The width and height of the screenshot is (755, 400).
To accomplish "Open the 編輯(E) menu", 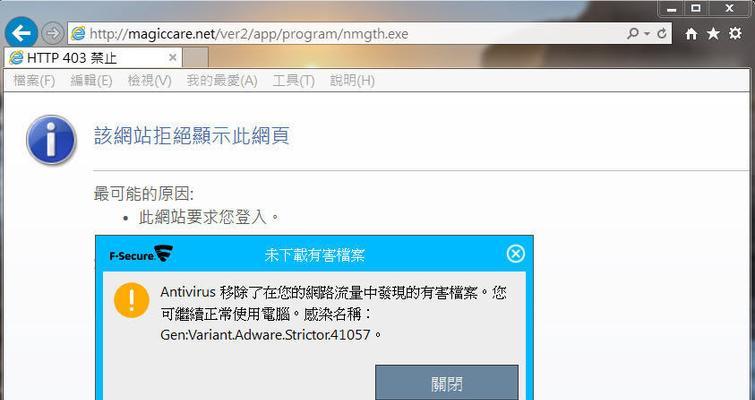I will [x=91, y=80].
